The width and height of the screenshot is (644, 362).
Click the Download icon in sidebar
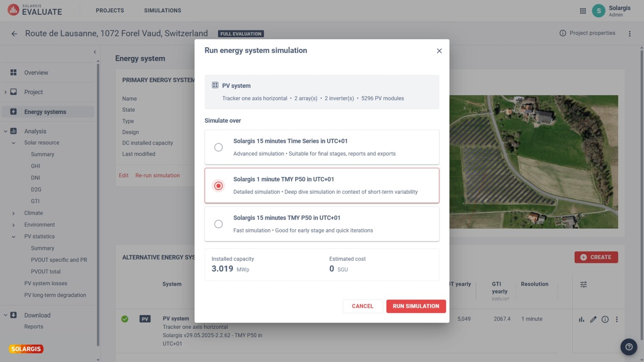tap(13, 315)
